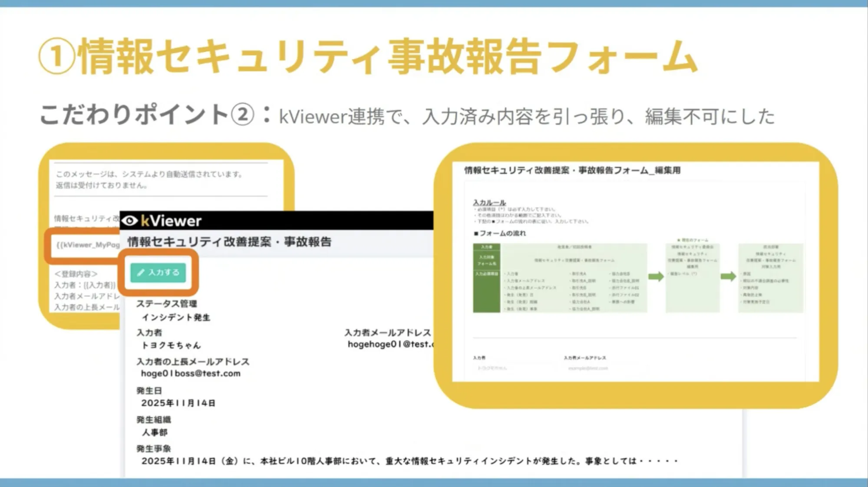Click the 編集用 form title heading
This screenshot has height=487, width=868.
tap(572, 171)
